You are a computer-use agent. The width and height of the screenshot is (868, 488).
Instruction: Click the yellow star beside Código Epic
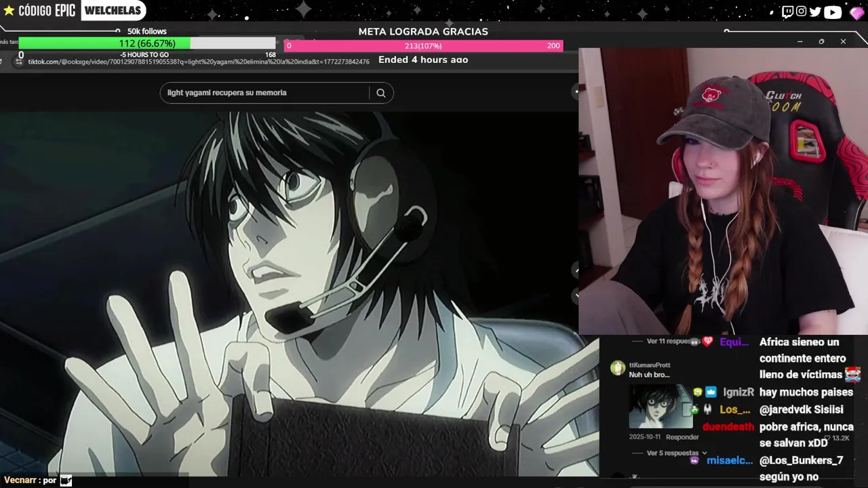pyautogui.click(x=9, y=11)
